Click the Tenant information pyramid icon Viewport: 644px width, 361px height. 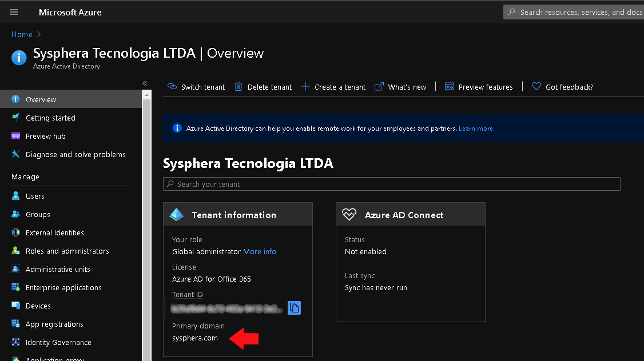click(177, 214)
